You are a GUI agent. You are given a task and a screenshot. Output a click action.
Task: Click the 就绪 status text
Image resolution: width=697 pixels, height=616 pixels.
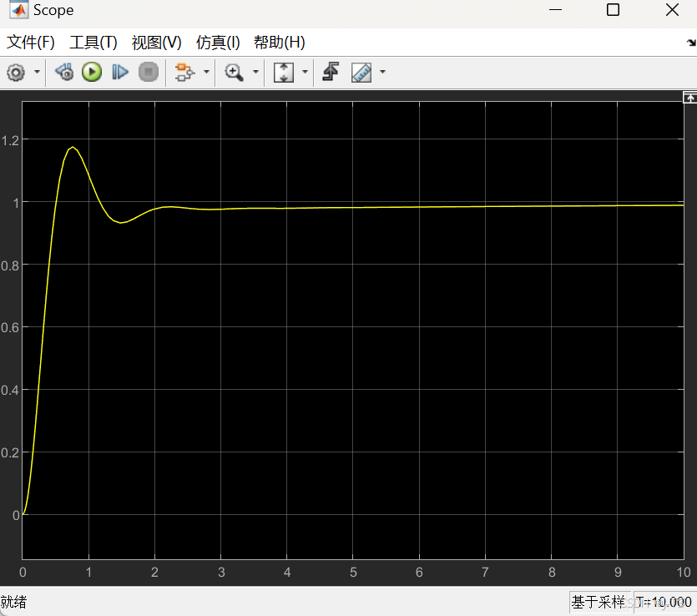click(14, 602)
